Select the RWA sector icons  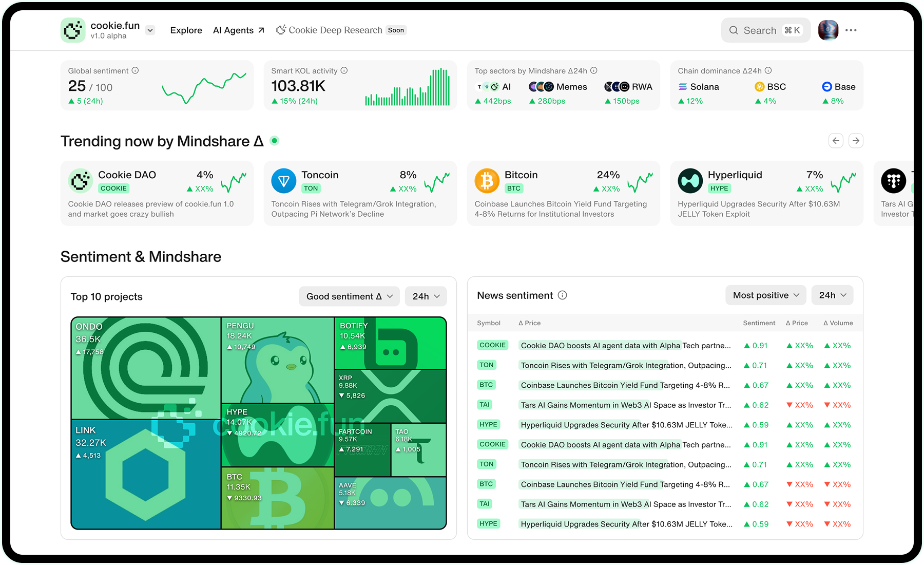(x=617, y=87)
